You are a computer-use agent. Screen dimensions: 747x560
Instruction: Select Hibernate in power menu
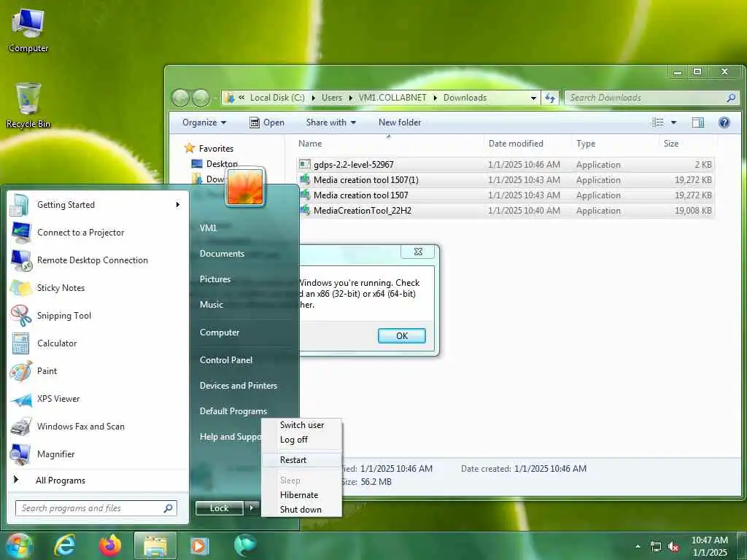pos(302,495)
